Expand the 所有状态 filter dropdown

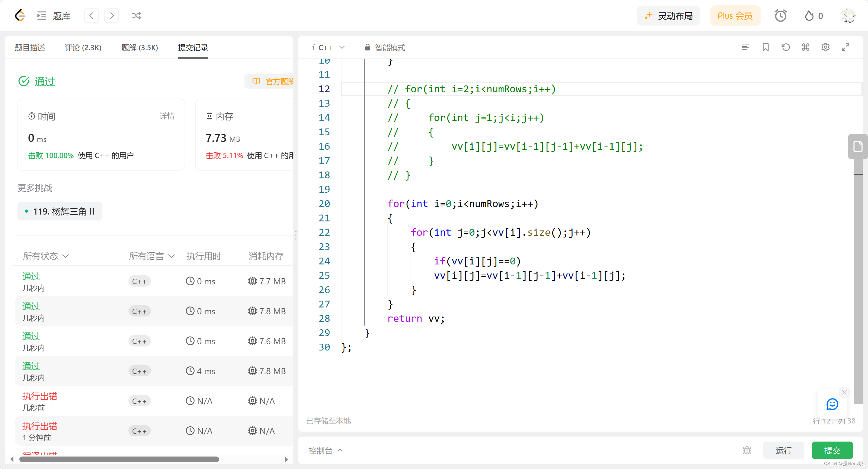[46, 256]
